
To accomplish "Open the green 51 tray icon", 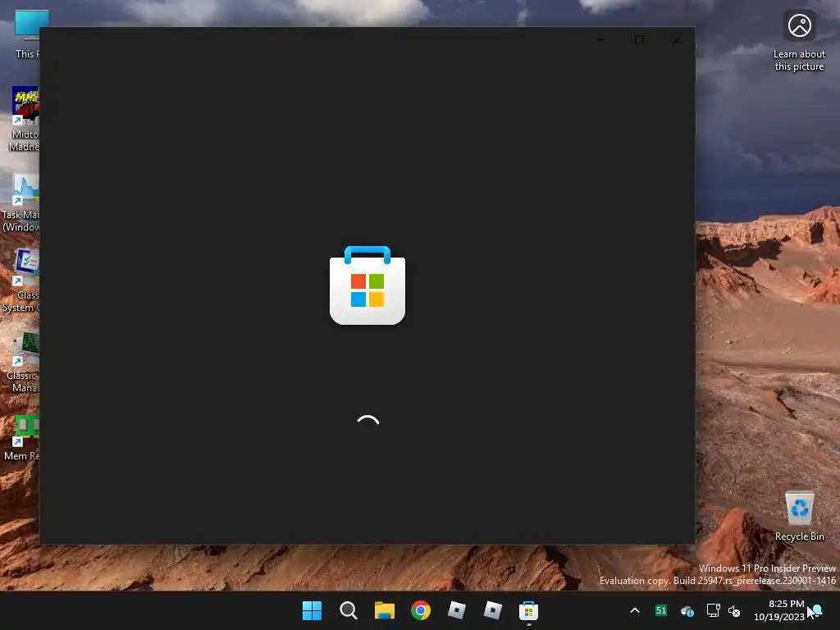I will [661, 610].
